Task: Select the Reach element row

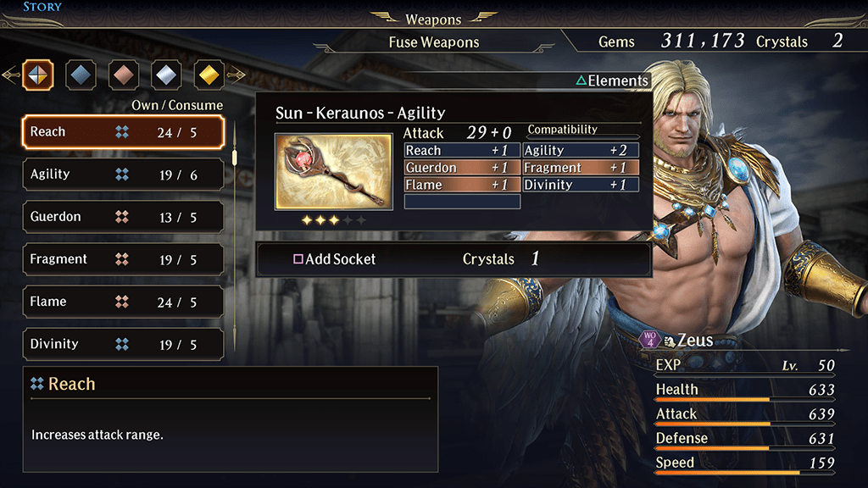Action: coord(123,132)
